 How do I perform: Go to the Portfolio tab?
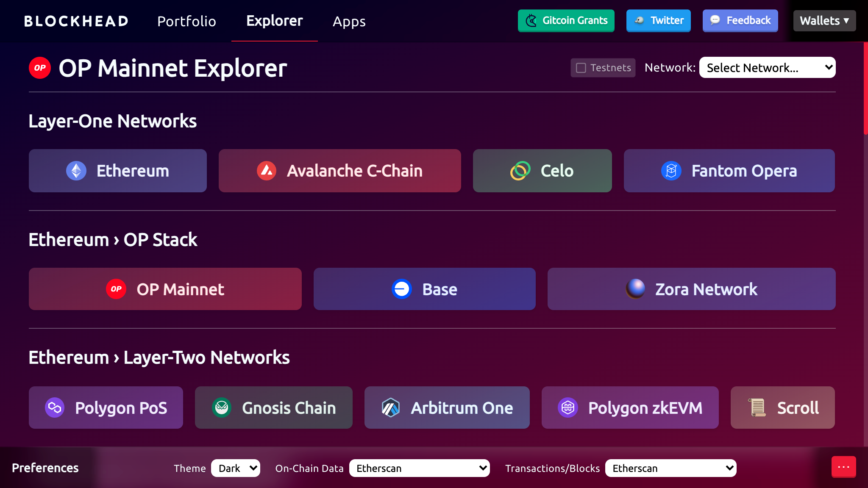tap(186, 21)
